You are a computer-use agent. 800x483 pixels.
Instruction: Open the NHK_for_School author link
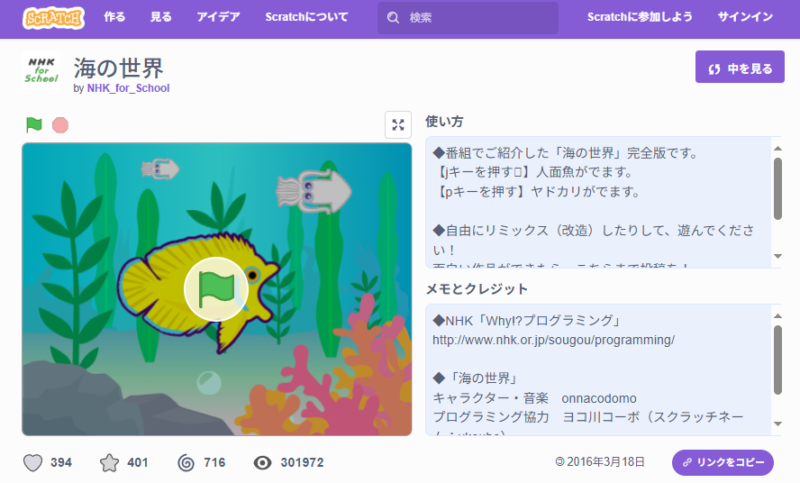pyautogui.click(x=128, y=88)
